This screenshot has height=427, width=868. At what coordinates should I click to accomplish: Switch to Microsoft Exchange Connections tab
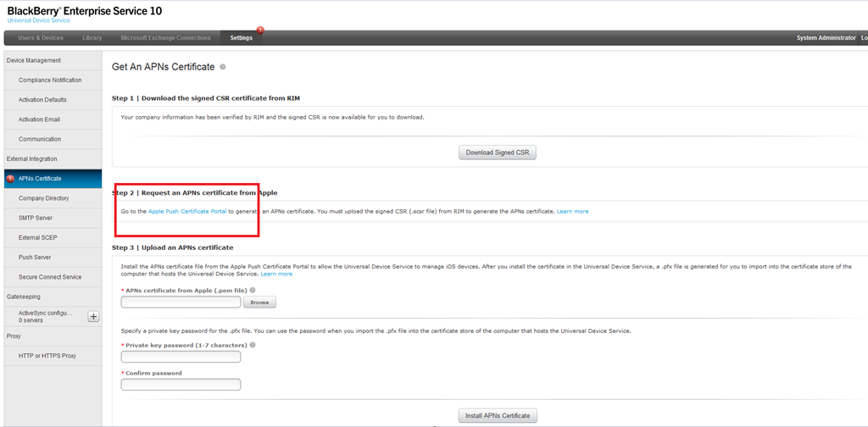click(165, 37)
